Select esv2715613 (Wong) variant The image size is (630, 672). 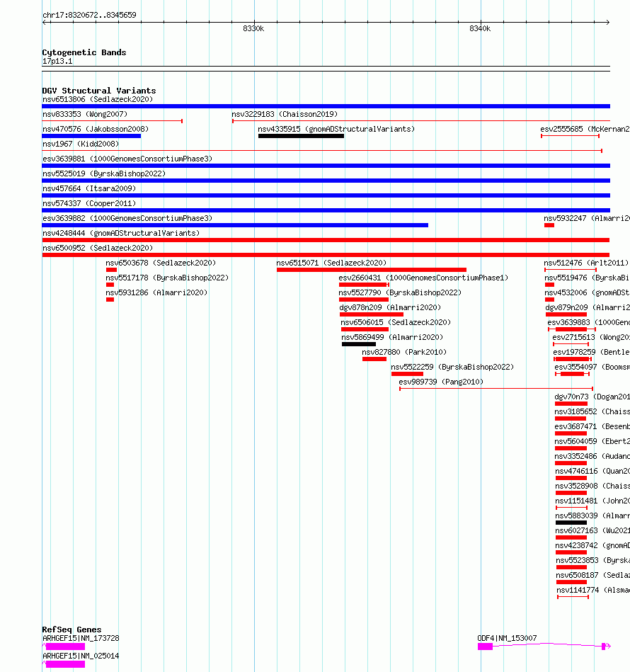click(591, 337)
